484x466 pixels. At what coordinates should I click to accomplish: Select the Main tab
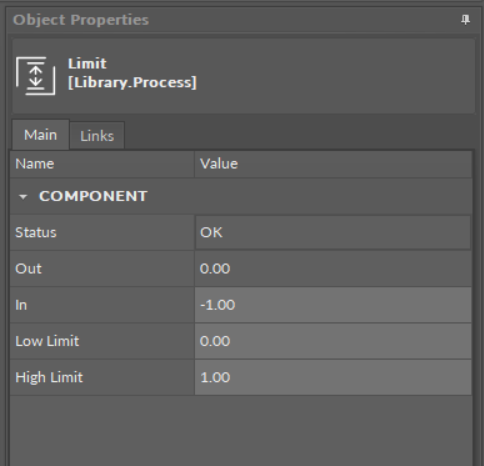pyautogui.click(x=40, y=135)
